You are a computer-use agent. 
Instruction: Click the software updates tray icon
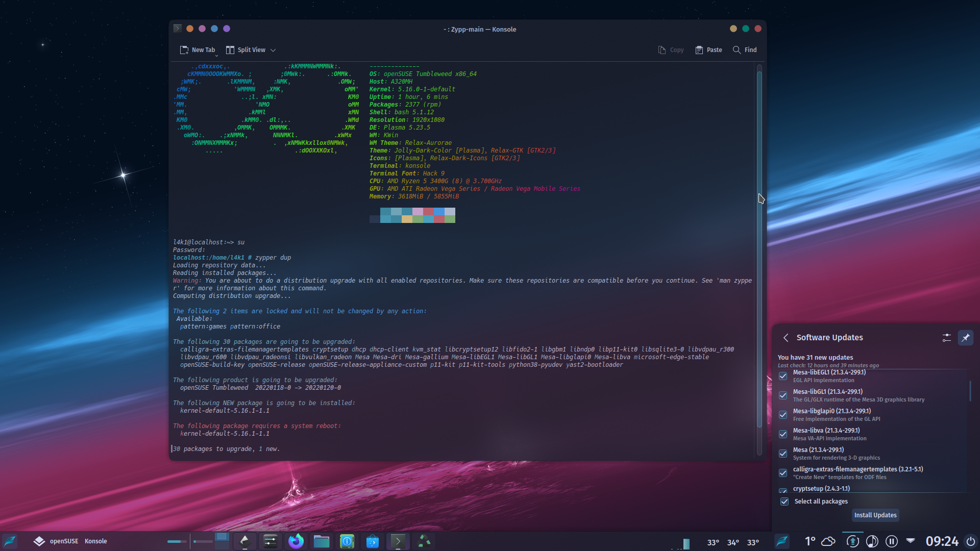pyautogui.click(x=852, y=541)
